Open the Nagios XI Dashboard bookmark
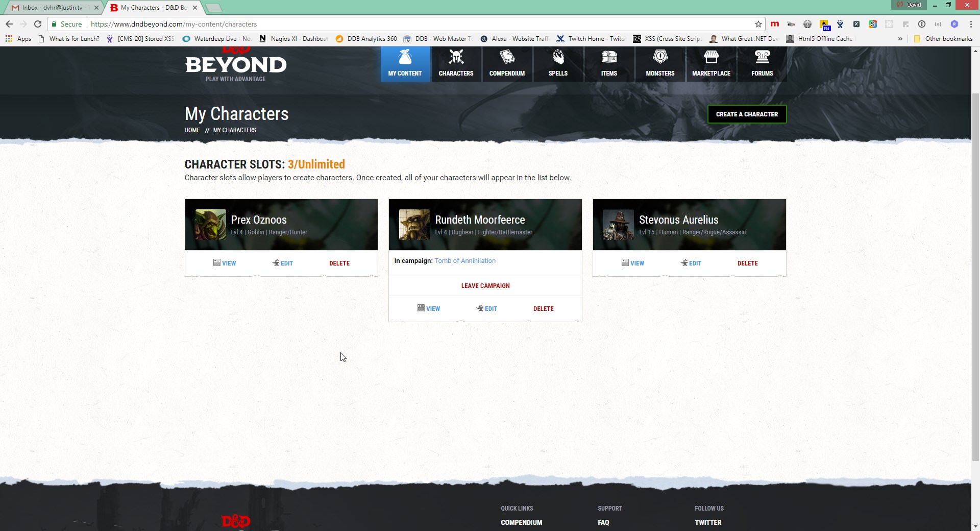Image resolution: width=980 pixels, height=531 pixels. [294, 39]
